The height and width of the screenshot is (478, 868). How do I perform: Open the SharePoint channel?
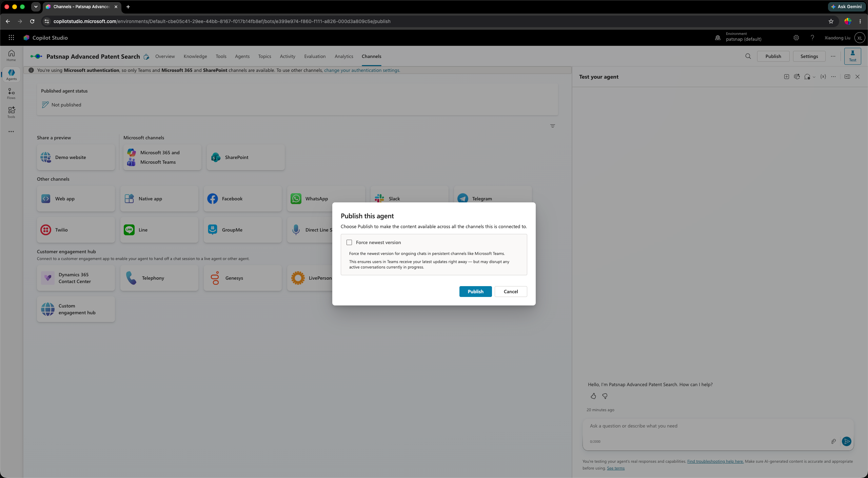[246, 157]
